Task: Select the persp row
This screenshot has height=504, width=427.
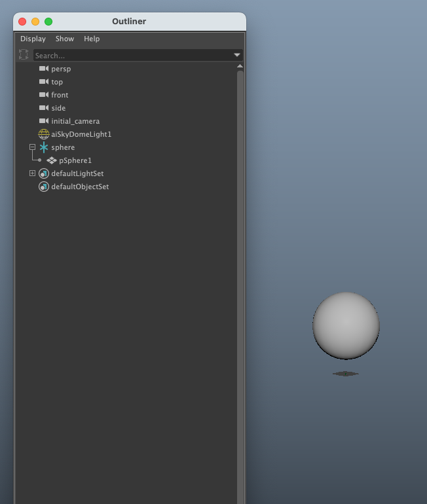Action: (x=126, y=69)
